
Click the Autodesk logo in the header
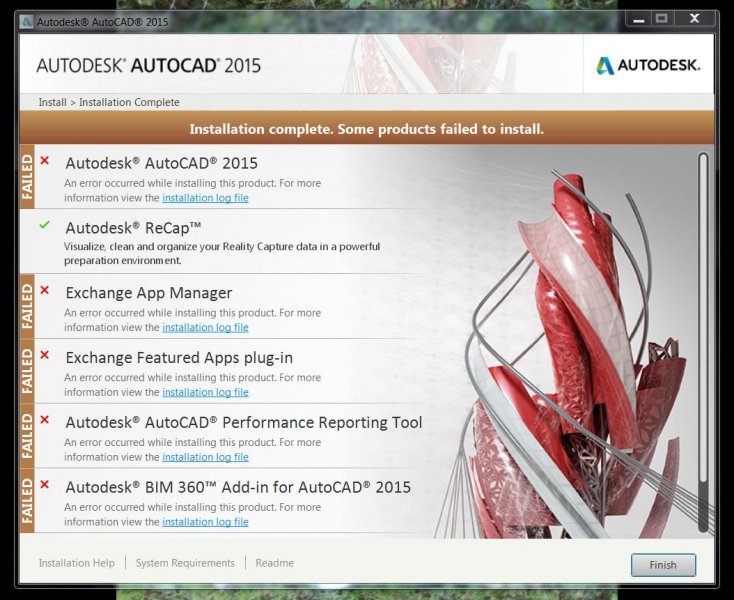click(x=648, y=66)
